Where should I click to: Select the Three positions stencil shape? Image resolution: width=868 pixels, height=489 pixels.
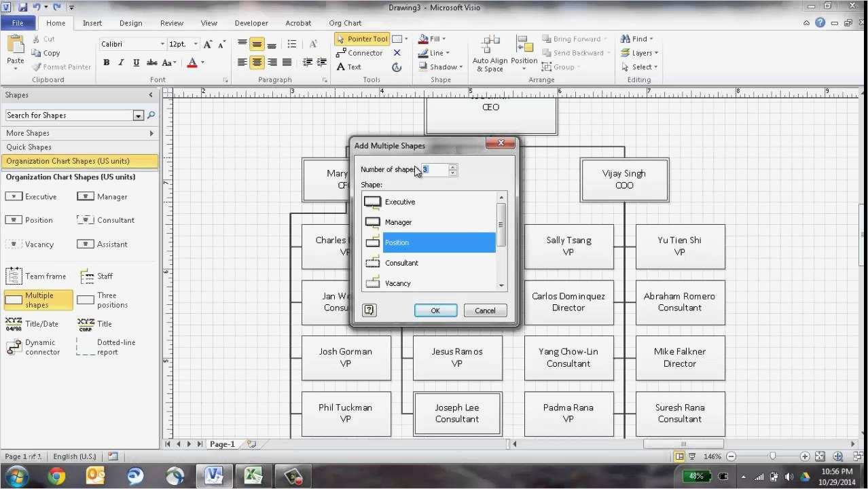103,300
